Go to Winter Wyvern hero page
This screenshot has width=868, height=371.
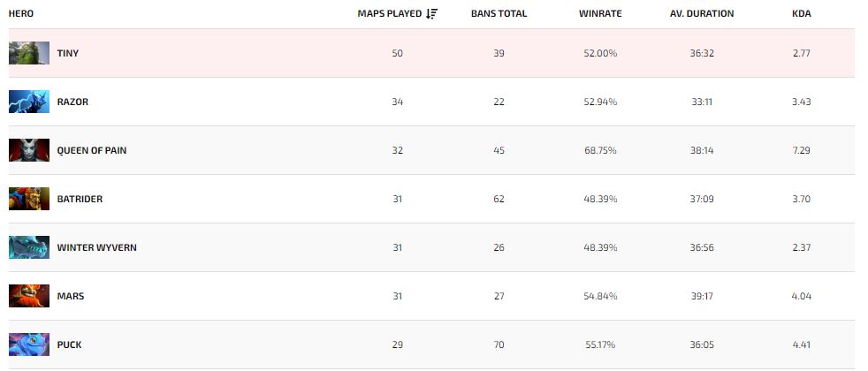[96, 247]
